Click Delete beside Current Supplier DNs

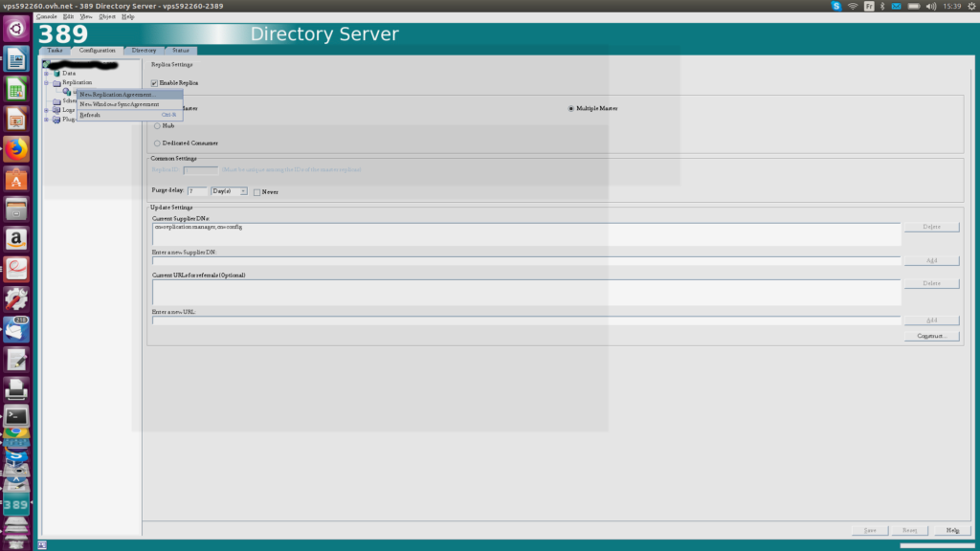coord(931,227)
